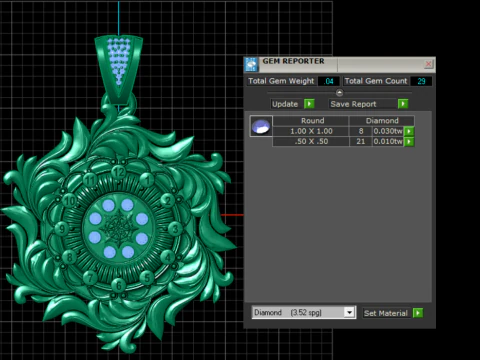480x360 pixels.
Task: Click the green arrow on the .50 X .50 row
Action: point(409,142)
